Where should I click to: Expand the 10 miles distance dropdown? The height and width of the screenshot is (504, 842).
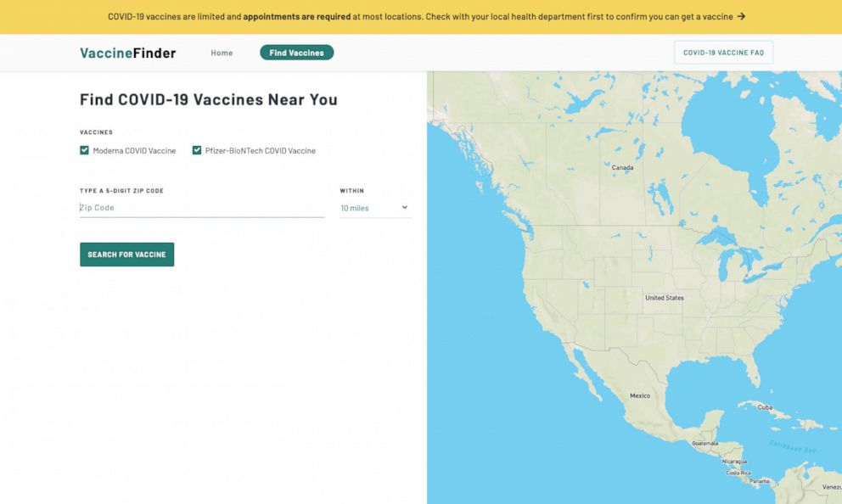pyautogui.click(x=375, y=208)
